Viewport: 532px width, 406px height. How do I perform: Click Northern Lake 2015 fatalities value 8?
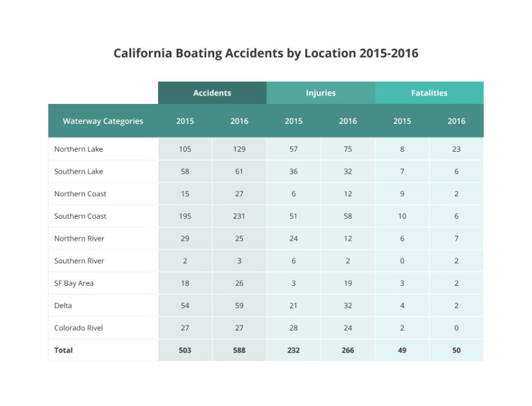tap(402, 149)
